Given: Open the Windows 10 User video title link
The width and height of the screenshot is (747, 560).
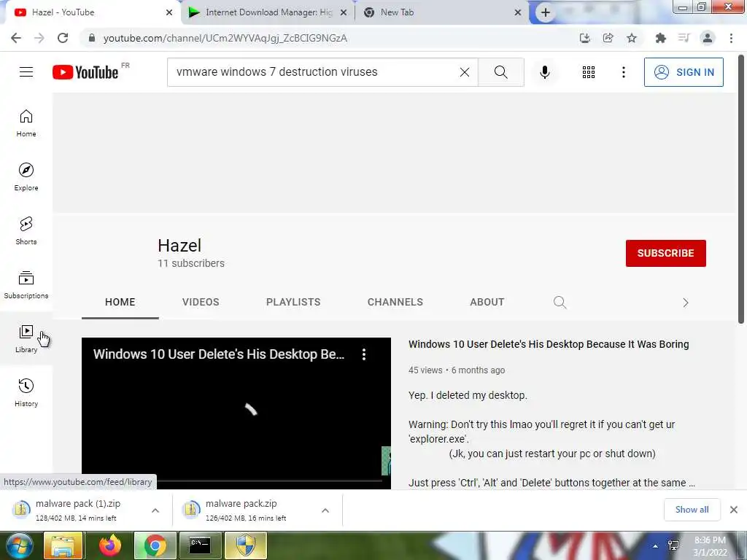Looking at the screenshot, I should click(x=549, y=344).
